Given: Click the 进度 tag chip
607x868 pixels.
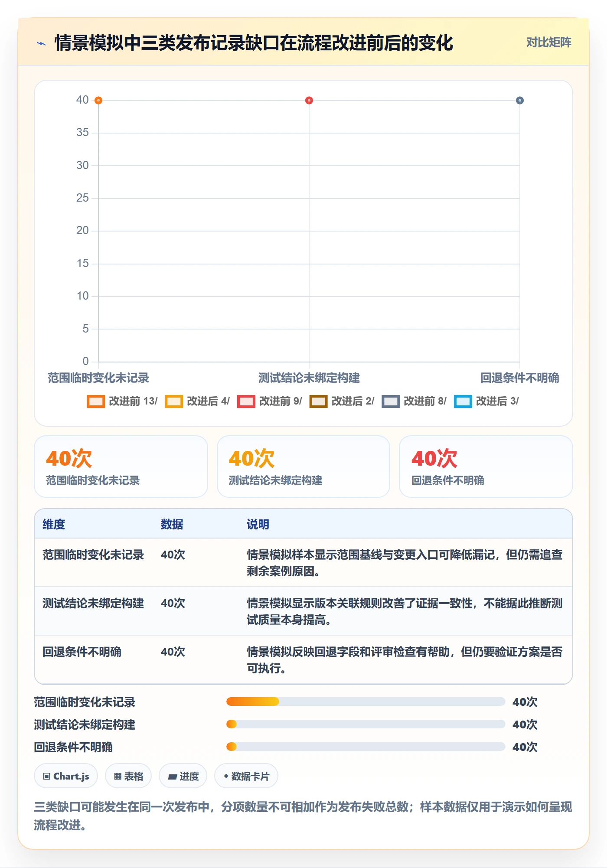Looking at the screenshot, I should 183,776.
